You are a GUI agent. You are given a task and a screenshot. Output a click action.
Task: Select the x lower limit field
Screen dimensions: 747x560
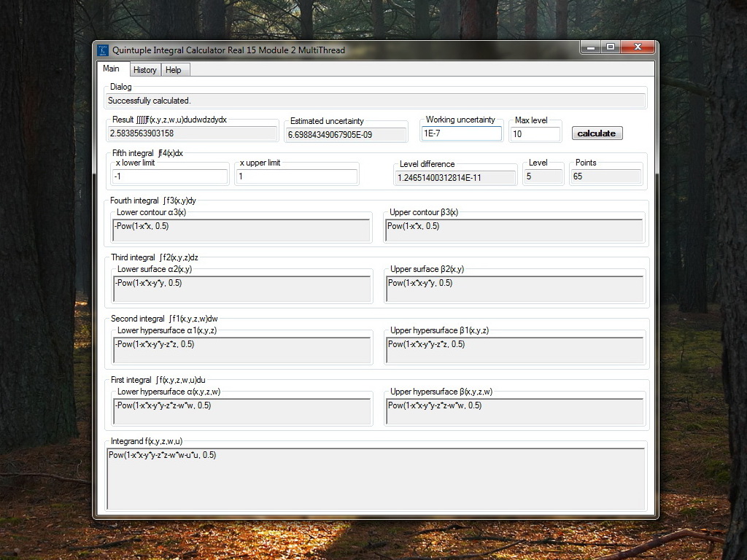[169, 176]
